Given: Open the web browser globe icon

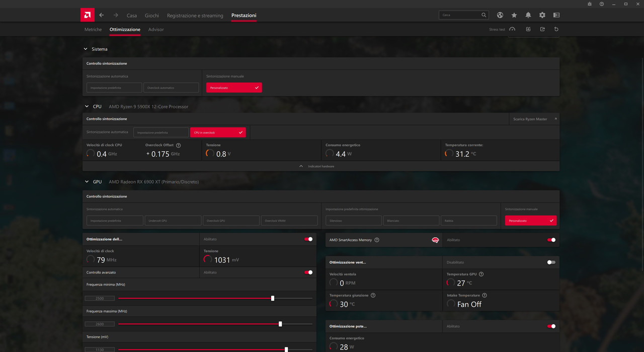Looking at the screenshot, I should (x=500, y=15).
